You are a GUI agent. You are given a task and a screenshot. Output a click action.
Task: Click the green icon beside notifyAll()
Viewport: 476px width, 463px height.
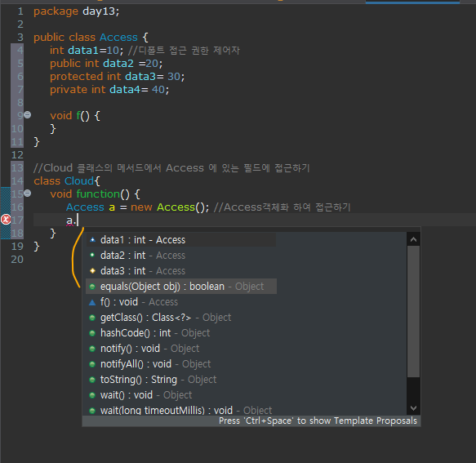pyautogui.click(x=92, y=364)
